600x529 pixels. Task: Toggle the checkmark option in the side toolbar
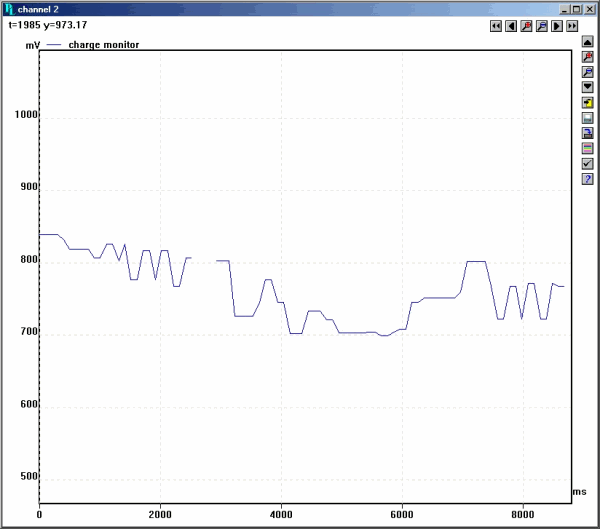point(588,163)
